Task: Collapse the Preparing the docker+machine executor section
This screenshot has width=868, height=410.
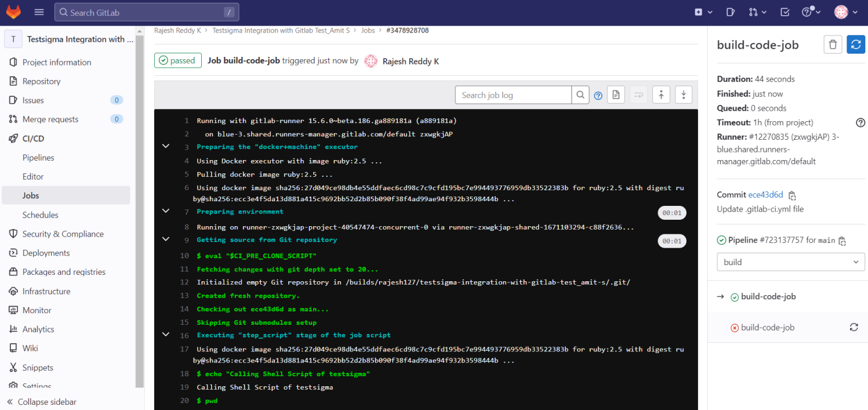Action: 166,146
